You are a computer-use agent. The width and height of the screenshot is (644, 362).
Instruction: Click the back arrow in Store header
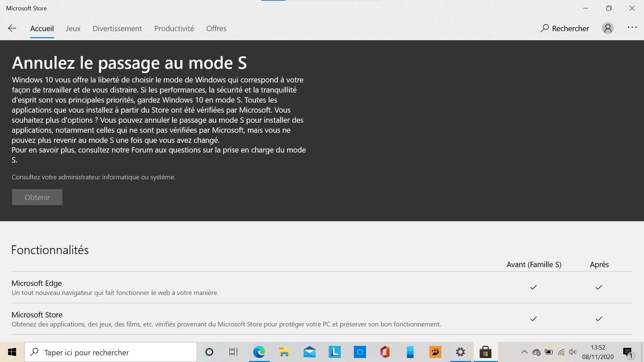[12, 28]
